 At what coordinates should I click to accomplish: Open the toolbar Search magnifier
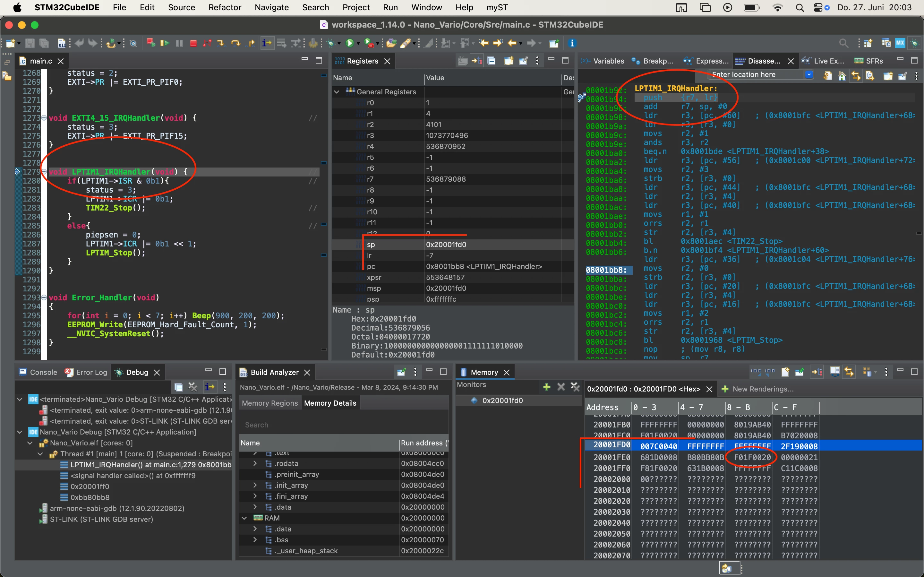pyautogui.click(x=844, y=43)
